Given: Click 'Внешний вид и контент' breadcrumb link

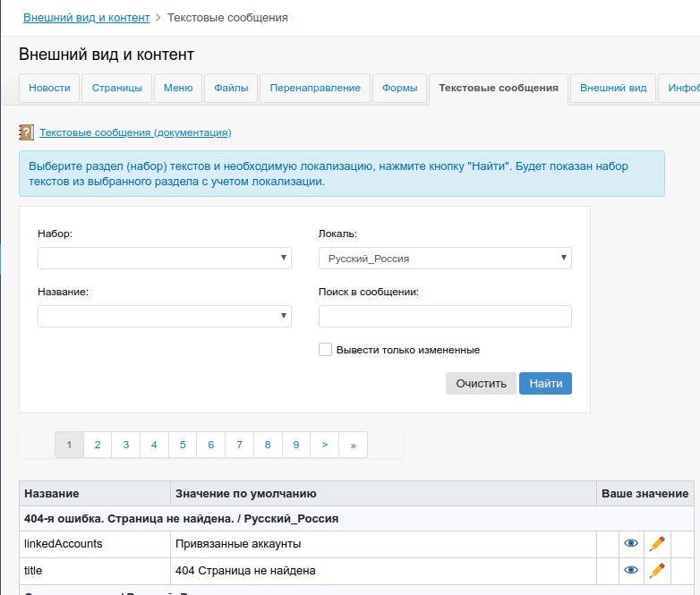Looking at the screenshot, I should [x=85, y=17].
